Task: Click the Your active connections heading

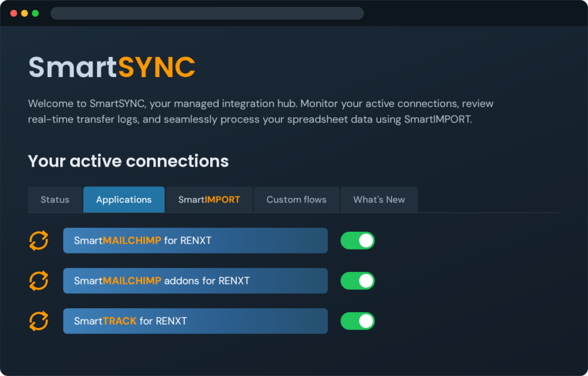Action: tap(128, 161)
